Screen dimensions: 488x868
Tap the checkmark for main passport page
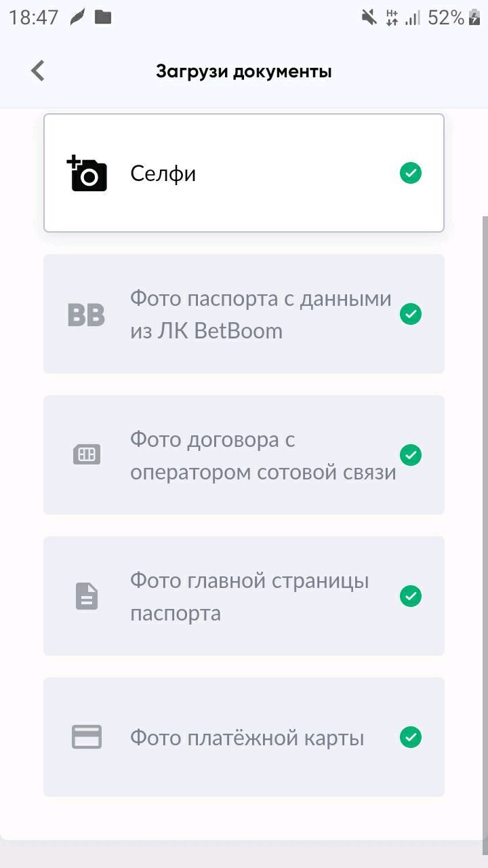pos(410,596)
